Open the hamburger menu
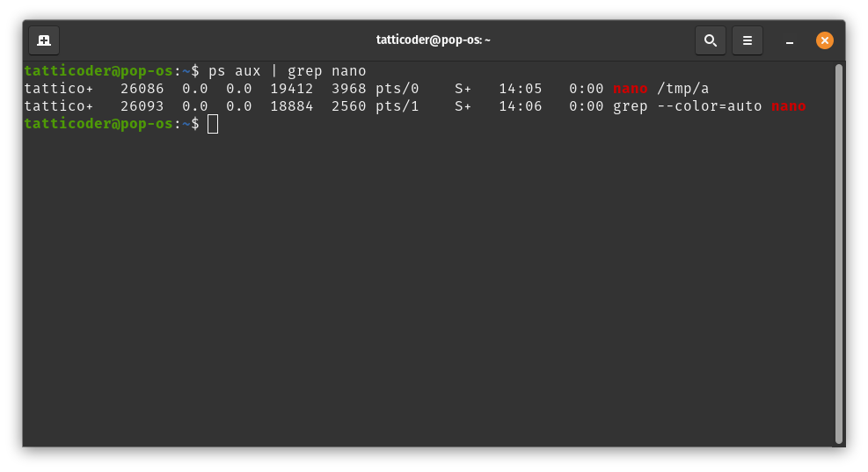The height and width of the screenshot is (472, 868). (x=747, y=40)
